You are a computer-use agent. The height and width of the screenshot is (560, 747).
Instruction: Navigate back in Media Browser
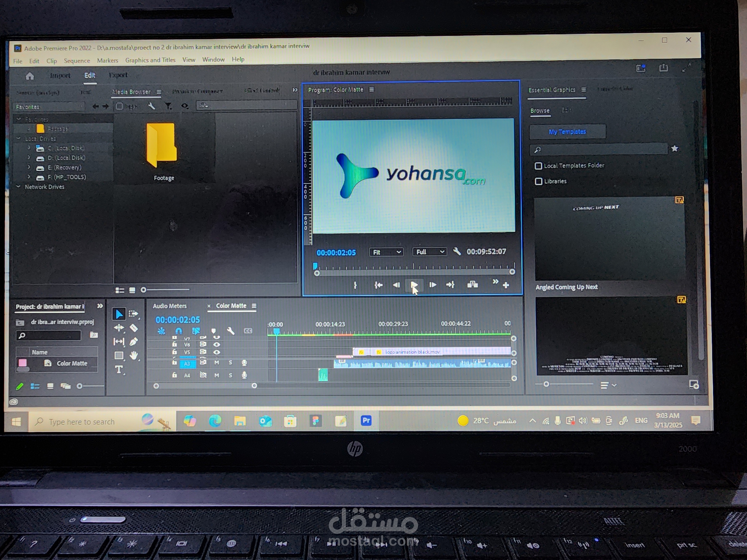coord(96,107)
